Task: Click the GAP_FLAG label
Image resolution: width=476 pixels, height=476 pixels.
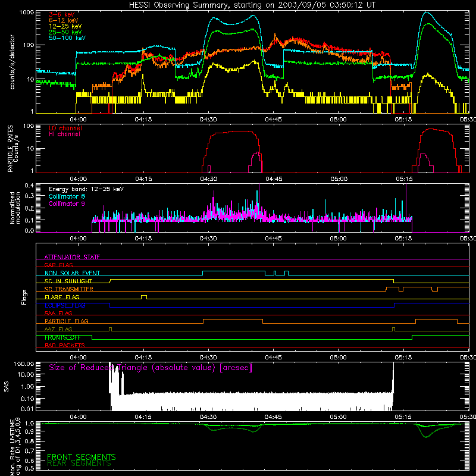Action: point(58,265)
